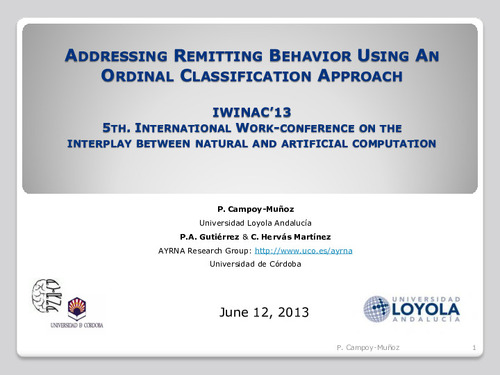Click the "IWINAC'13" heading
This screenshot has width=500, height=375.
coord(252,112)
